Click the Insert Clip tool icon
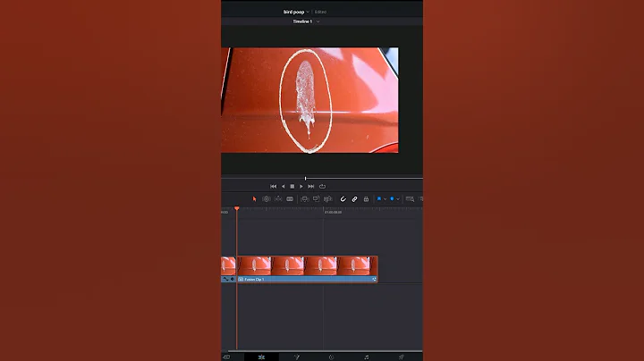This screenshot has height=361, width=644. pyautogui.click(x=304, y=199)
